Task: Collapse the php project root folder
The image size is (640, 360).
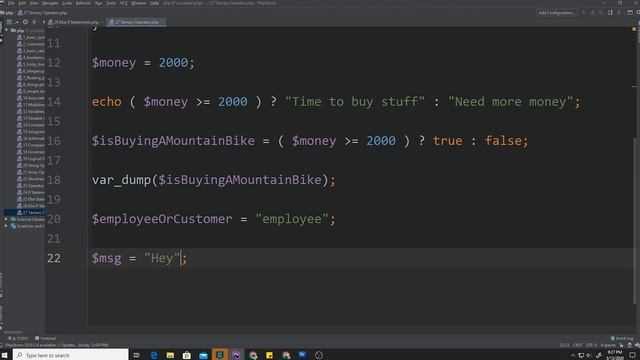Action: pos(6,31)
